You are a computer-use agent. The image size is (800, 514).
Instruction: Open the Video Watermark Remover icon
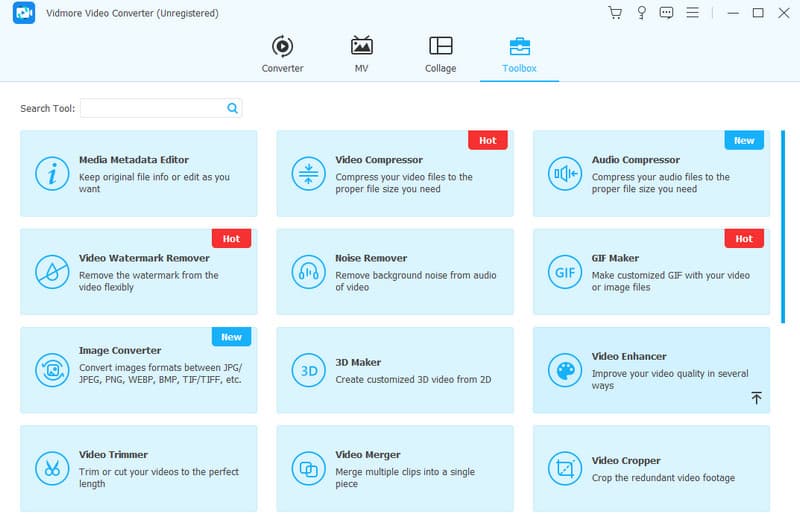[x=51, y=271]
